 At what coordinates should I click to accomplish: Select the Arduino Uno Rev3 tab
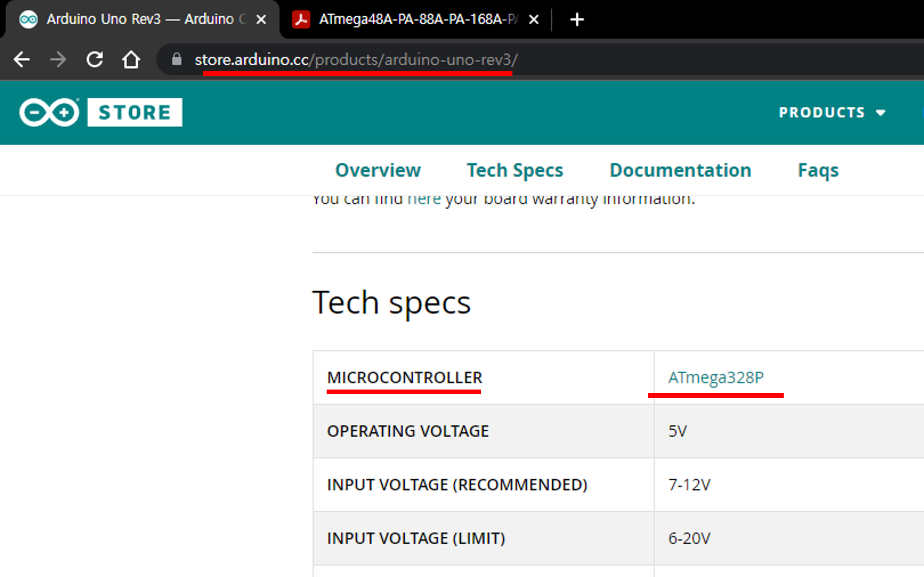(141, 20)
